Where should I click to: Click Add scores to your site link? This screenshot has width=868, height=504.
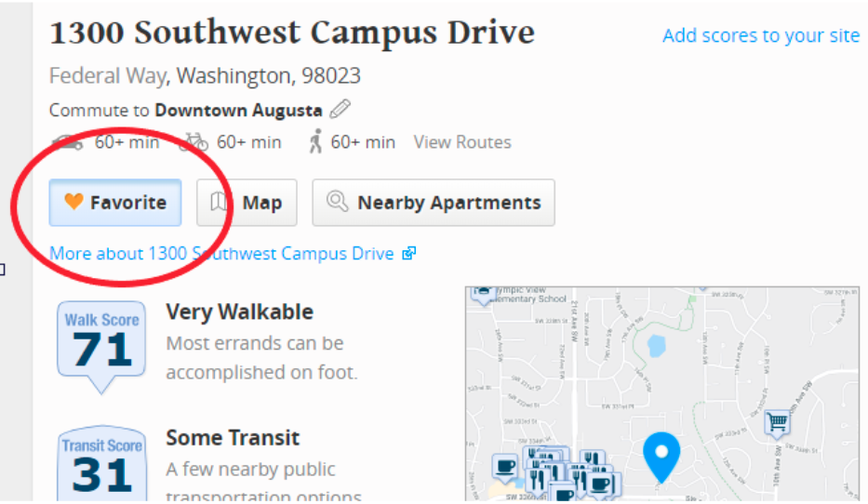point(761,35)
